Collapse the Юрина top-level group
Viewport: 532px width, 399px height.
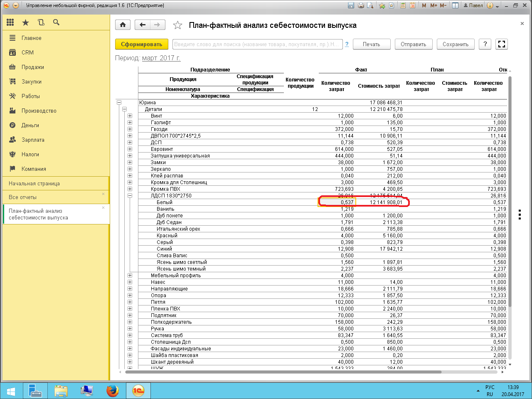(119, 103)
